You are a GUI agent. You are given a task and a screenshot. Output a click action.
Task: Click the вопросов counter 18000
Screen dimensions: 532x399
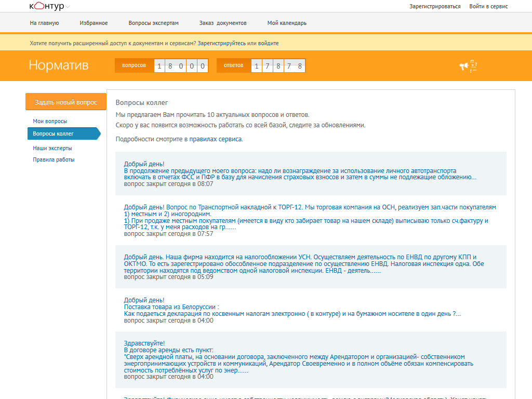pos(162,66)
